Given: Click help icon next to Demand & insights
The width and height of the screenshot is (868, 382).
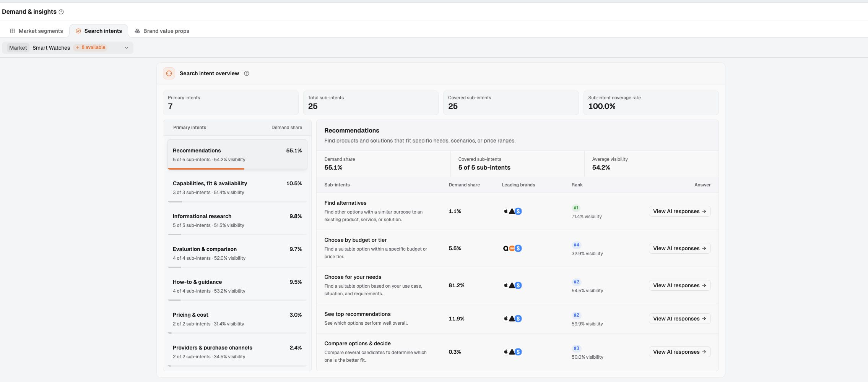Looking at the screenshot, I should pyautogui.click(x=61, y=12).
